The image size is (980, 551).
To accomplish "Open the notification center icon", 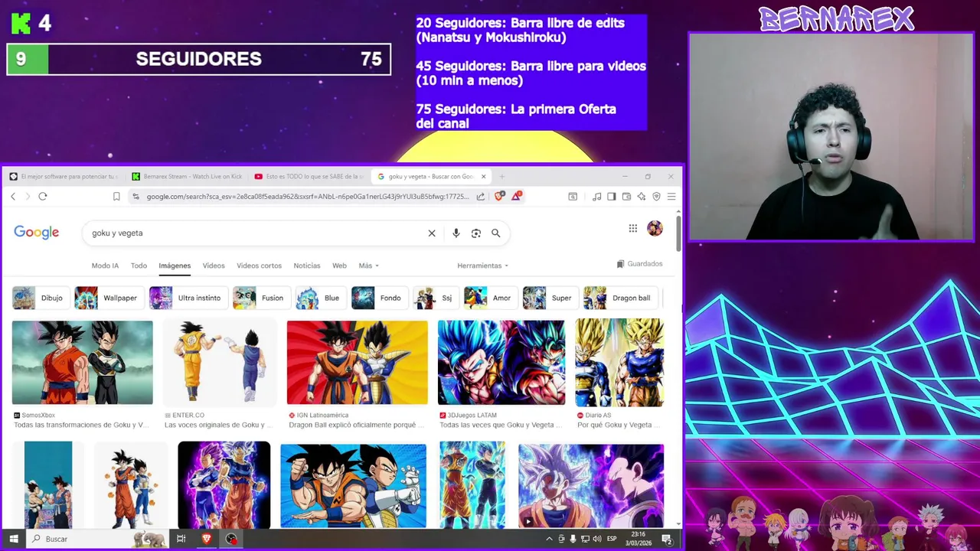I will [667, 539].
